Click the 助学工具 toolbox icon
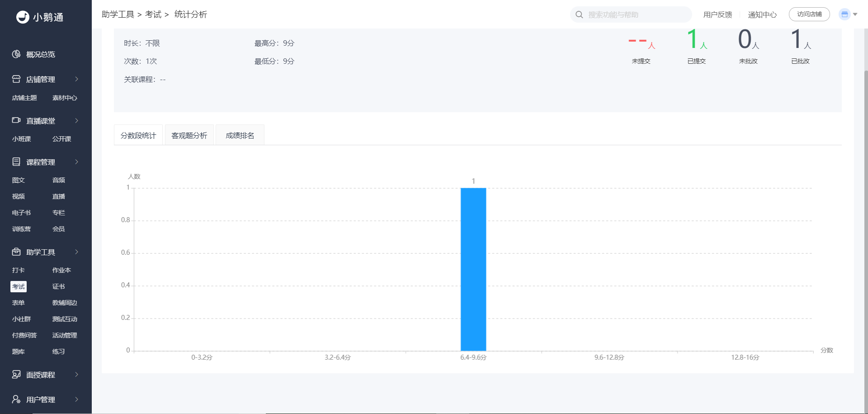Viewport: 868px width, 414px height. [16, 252]
